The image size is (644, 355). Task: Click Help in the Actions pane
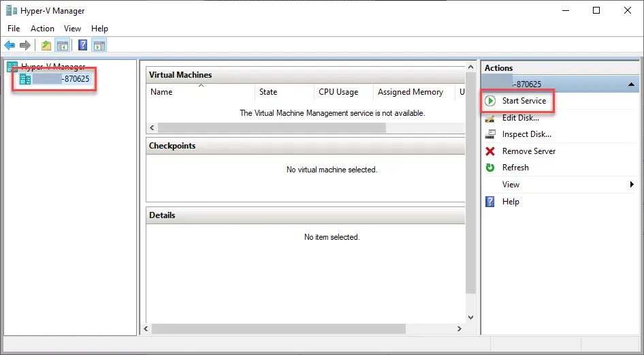pos(511,201)
